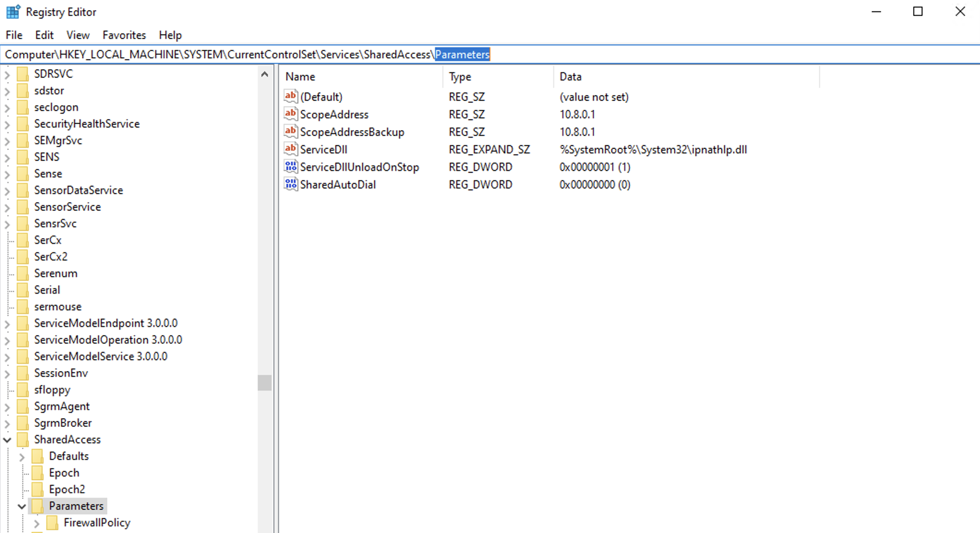Click the SENS folder icon
The width and height of the screenshot is (980, 533).
23,157
